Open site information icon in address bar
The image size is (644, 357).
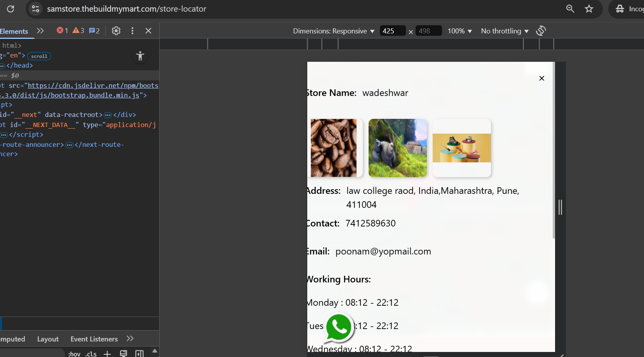tap(35, 9)
